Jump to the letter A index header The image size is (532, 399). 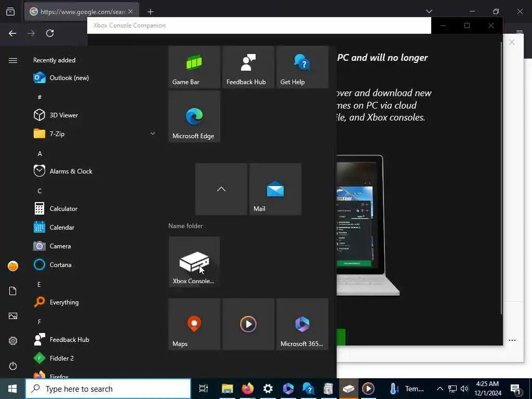coord(39,154)
